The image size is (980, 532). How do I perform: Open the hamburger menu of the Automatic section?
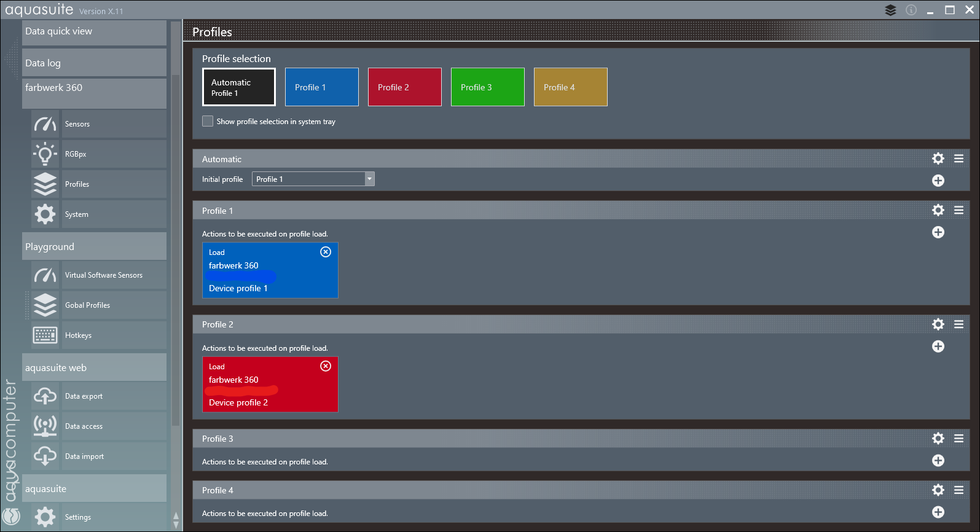click(x=958, y=158)
